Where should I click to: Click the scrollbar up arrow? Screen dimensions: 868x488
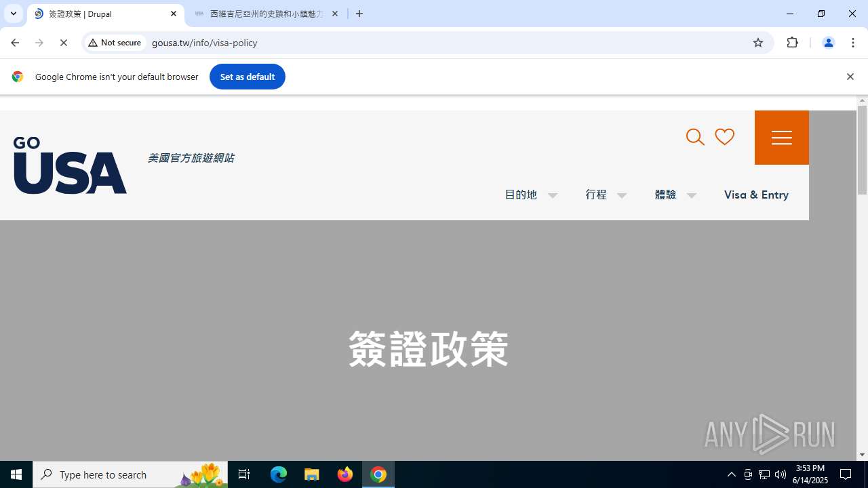pos(863,100)
